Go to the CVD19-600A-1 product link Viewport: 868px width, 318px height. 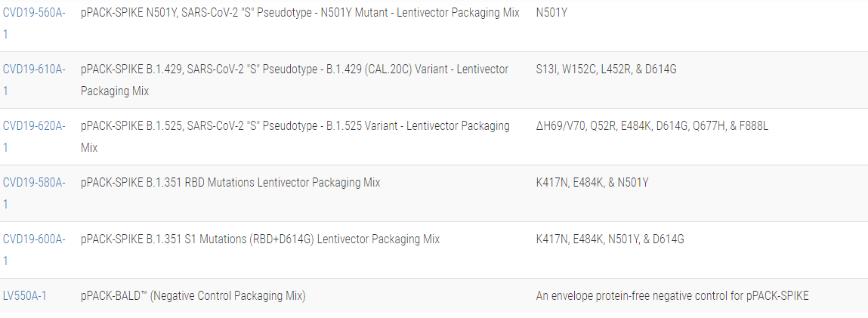(x=34, y=239)
